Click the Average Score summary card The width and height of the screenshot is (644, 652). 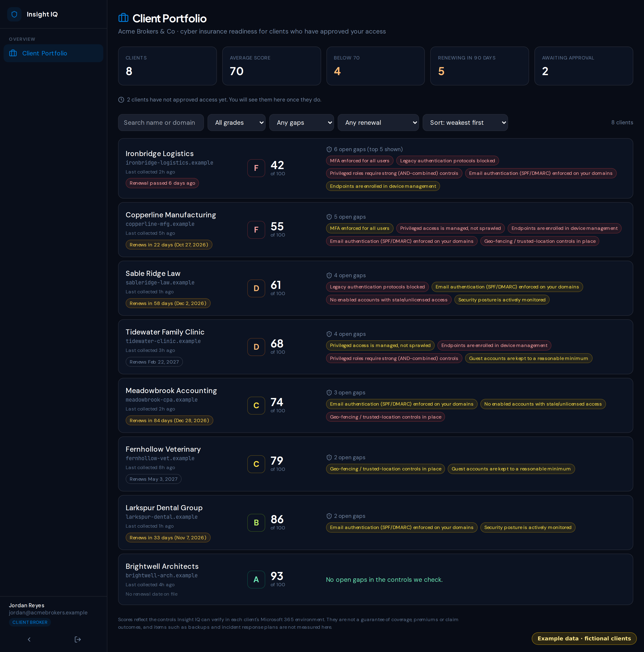point(271,66)
